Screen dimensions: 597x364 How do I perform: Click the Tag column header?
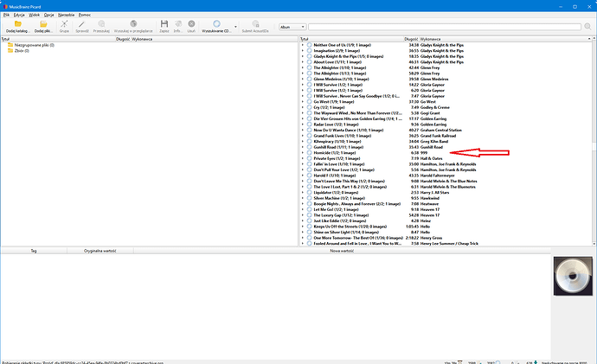[x=34, y=251]
